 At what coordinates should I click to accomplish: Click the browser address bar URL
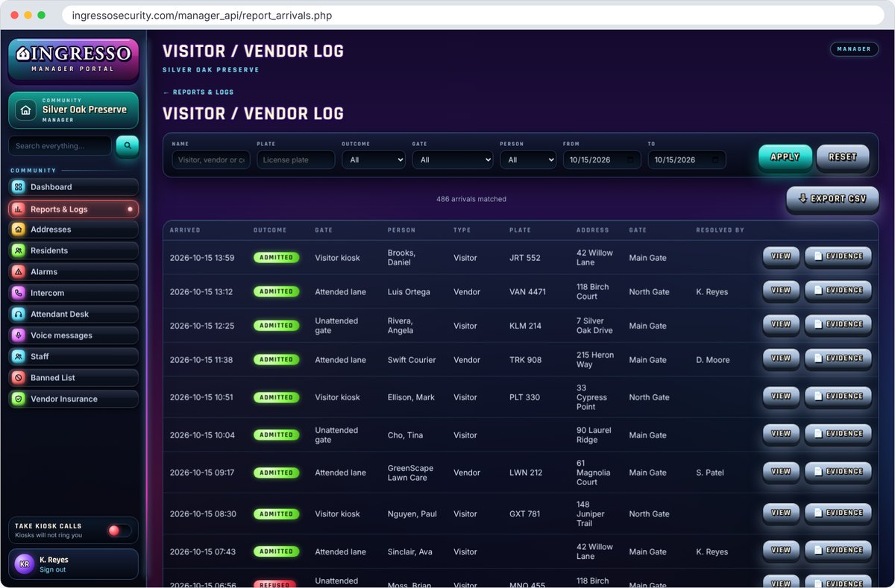click(x=202, y=15)
